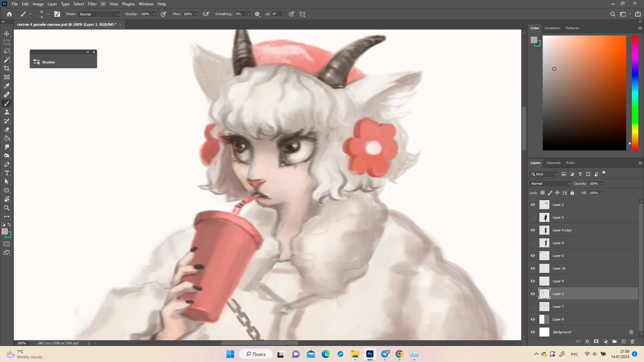Open the Brush Preset picker arrow
The image size is (644, 362).
pyautogui.click(x=49, y=14)
